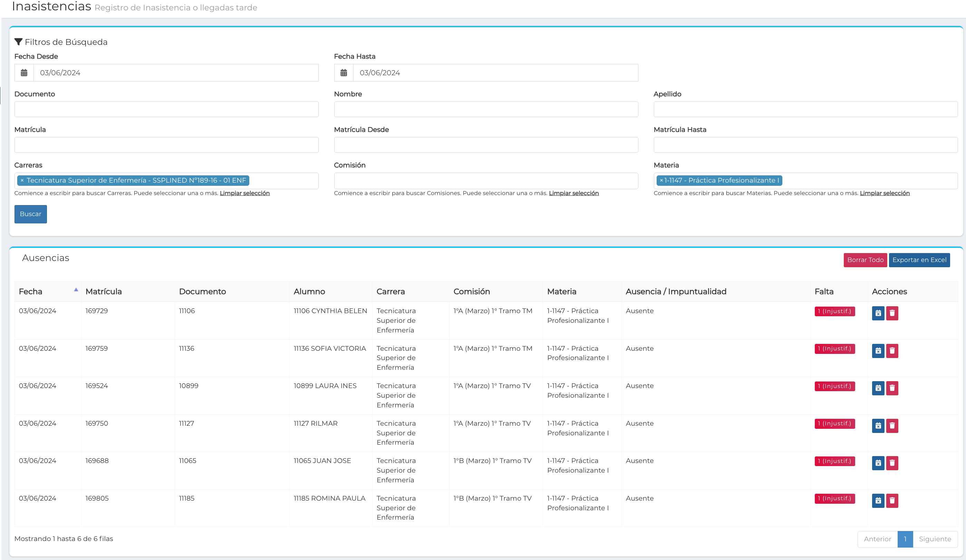Screen dimensions: 966x560
Task: Delete absence of SOFIA VICTORIA via trash icon
Action: [892, 351]
